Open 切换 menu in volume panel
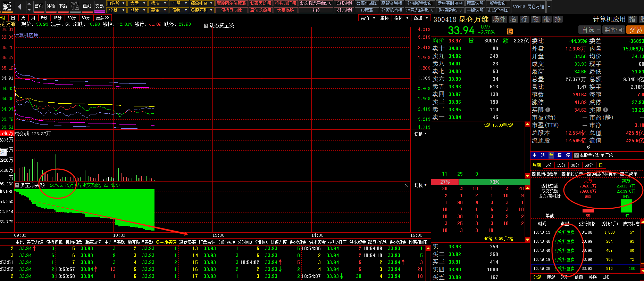The width and height of the screenshot is (644, 281). (x=420, y=134)
